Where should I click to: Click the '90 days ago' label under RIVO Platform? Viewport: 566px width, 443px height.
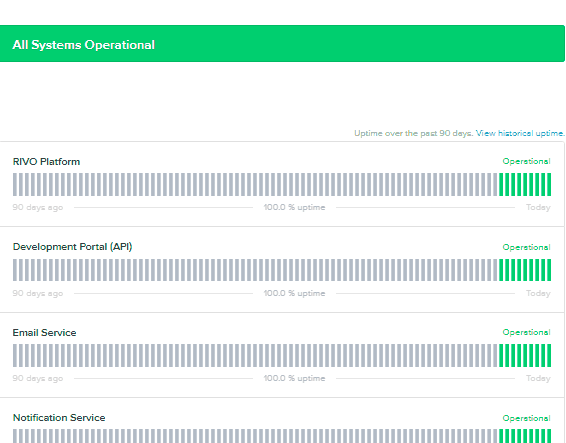click(x=38, y=207)
